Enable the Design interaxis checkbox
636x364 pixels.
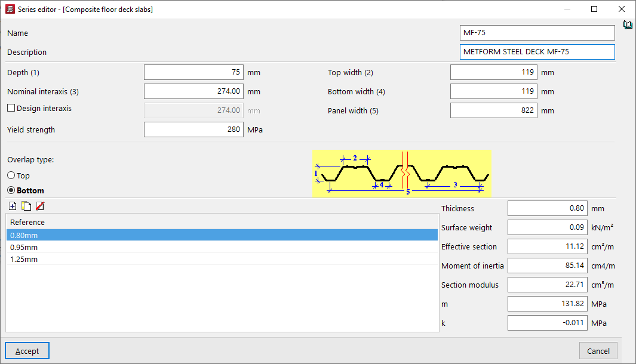click(x=11, y=109)
